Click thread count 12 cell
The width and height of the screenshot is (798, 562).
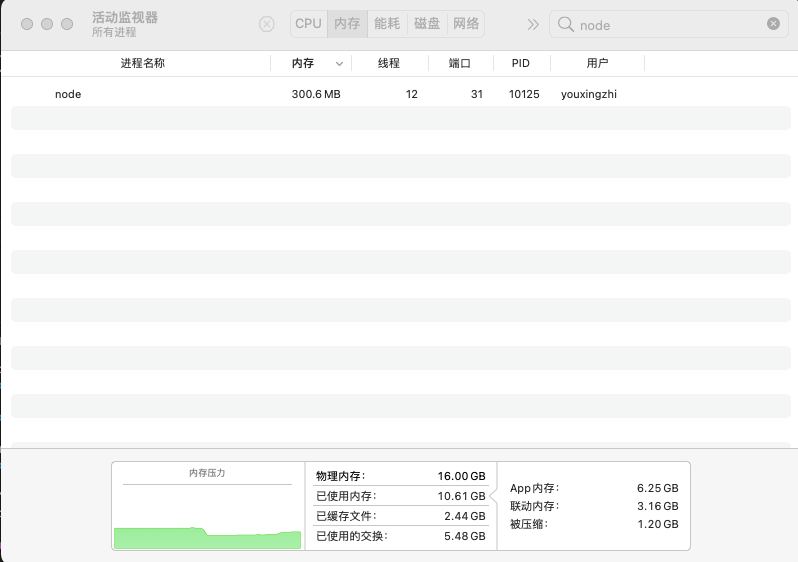click(412, 94)
